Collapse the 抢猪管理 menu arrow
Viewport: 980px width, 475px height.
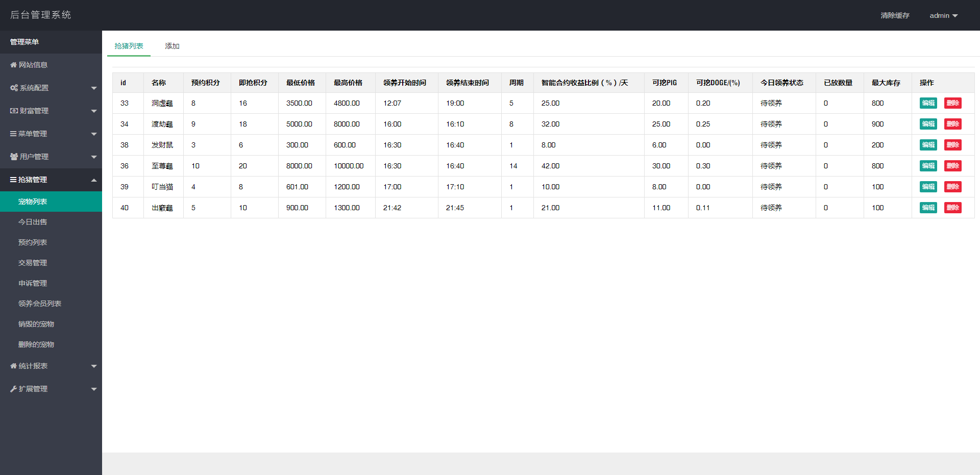coord(94,180)
